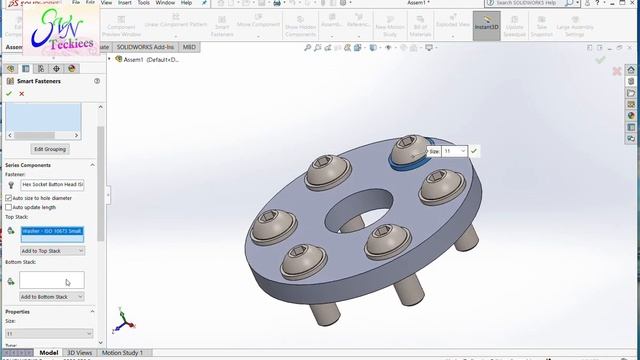
Task: Click Take Snapshot ribbon tool
Action: pos(542,27)
